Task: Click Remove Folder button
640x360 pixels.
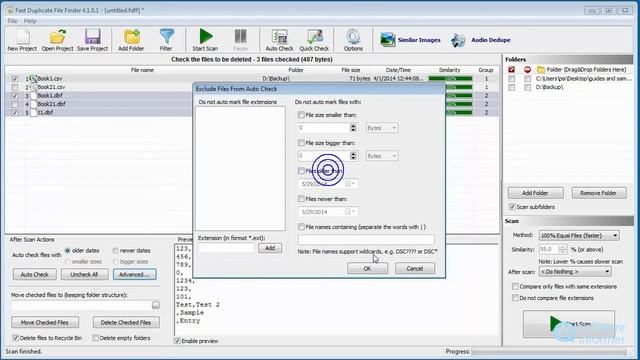Action: click(599, 193)
